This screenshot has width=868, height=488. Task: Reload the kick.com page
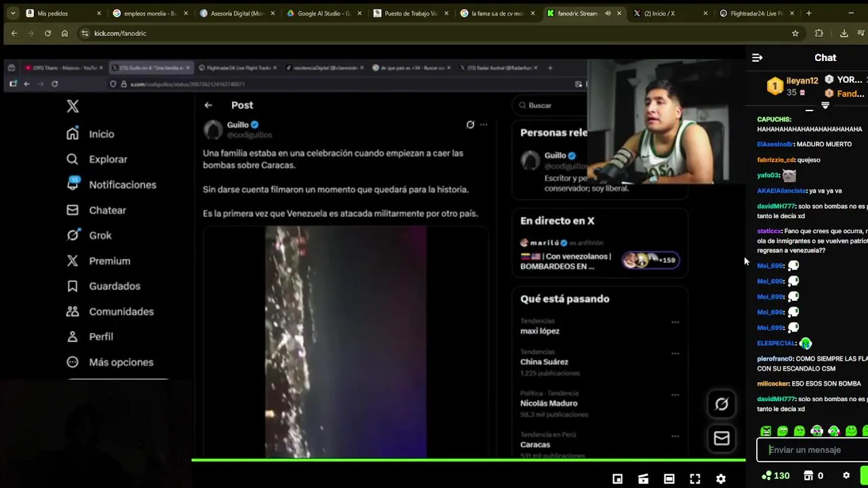pos(47,33)
